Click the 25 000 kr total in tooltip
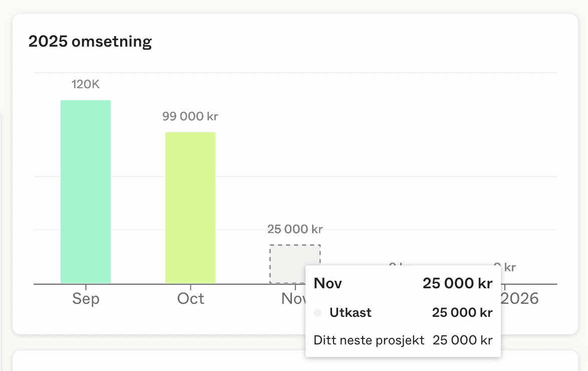 tap(458, 283)
